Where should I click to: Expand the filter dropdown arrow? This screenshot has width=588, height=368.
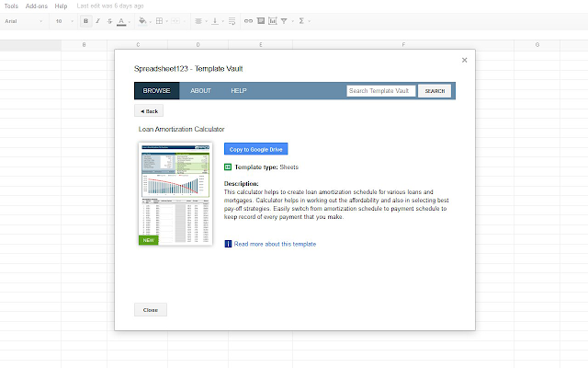292,21
